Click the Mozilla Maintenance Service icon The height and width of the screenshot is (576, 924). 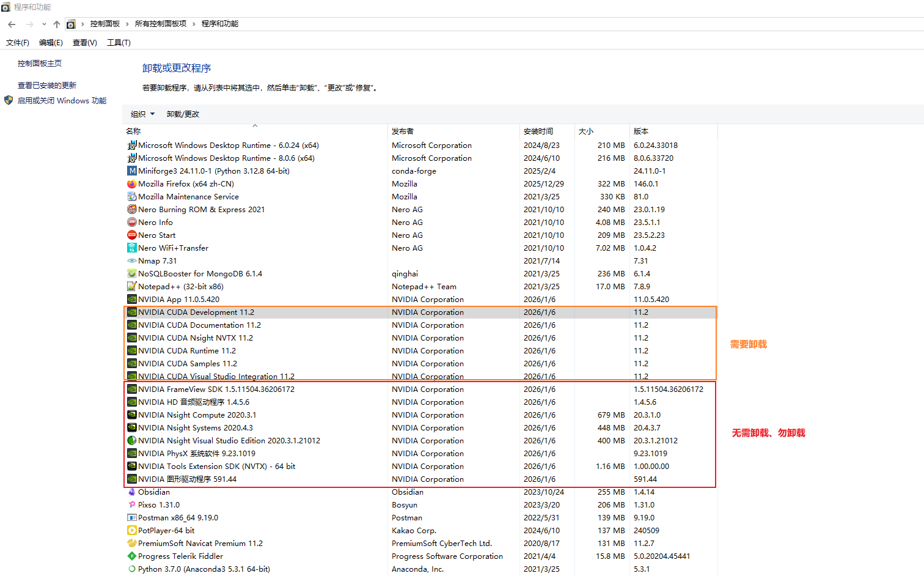point(131,197)
